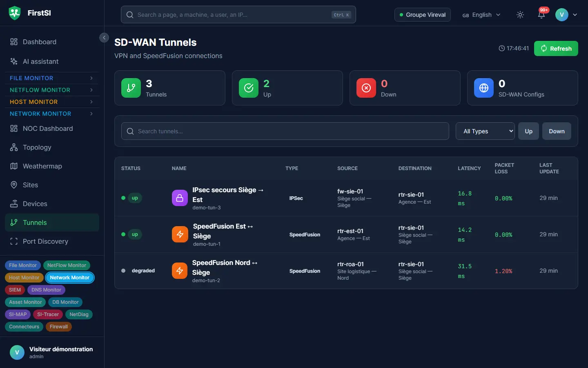Open the user avatar menu in header

click(x=566, y=15)
